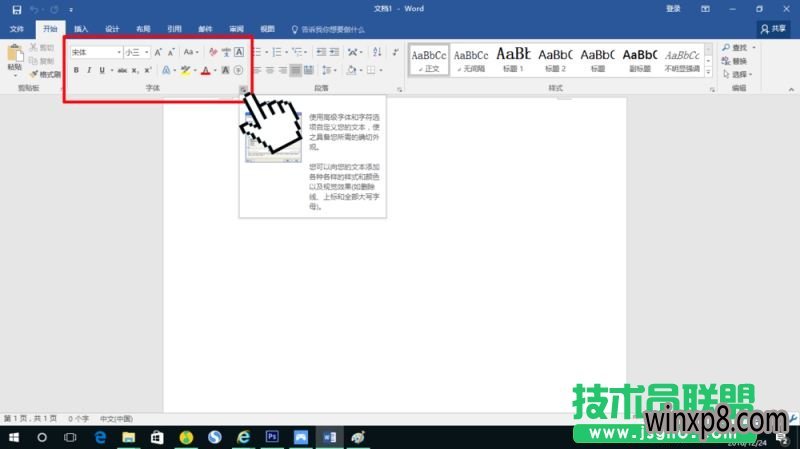Toggle Italic formatting
This screenshot has height=449, width=800.
click(89, 70)
